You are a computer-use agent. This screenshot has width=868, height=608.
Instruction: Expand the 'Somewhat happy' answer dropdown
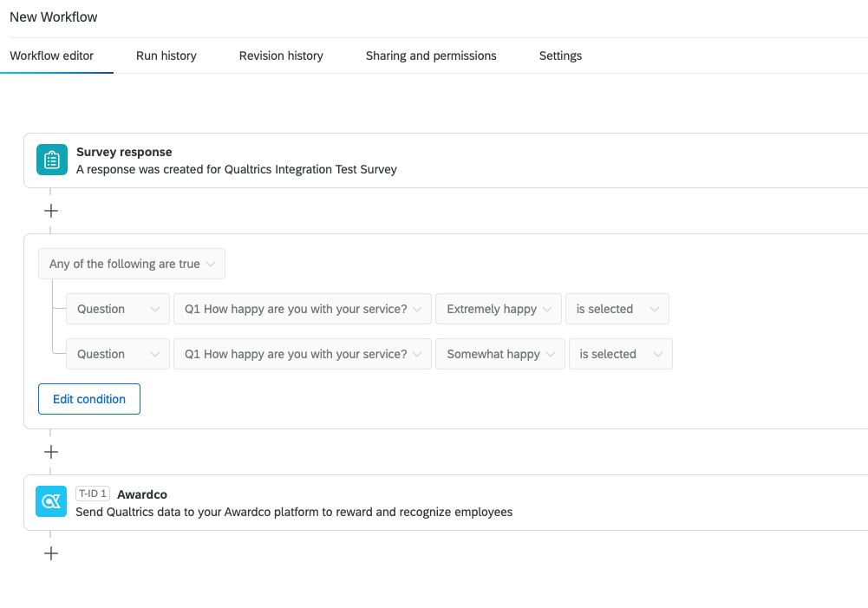499,354
